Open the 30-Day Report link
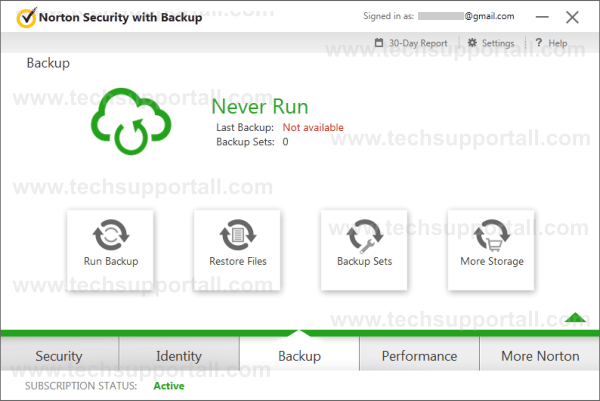 [x=418, y=43]
